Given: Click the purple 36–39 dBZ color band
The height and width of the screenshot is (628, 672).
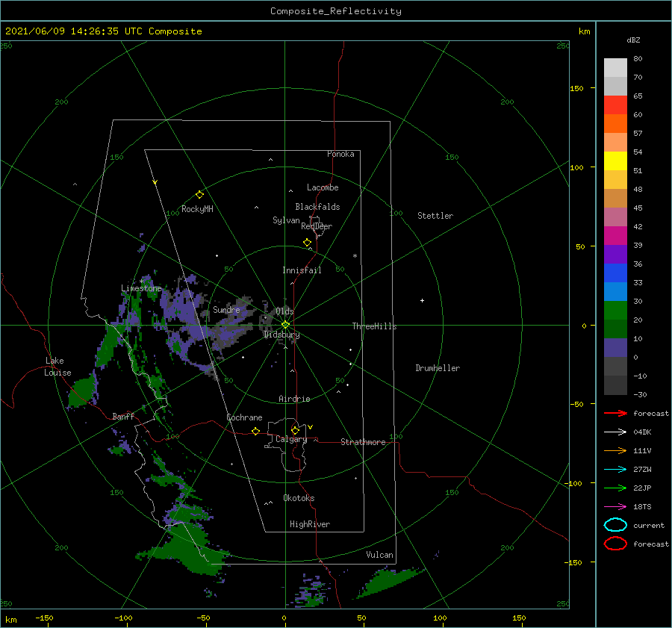Looking at the screenshot, I should [x=615, y=255].
